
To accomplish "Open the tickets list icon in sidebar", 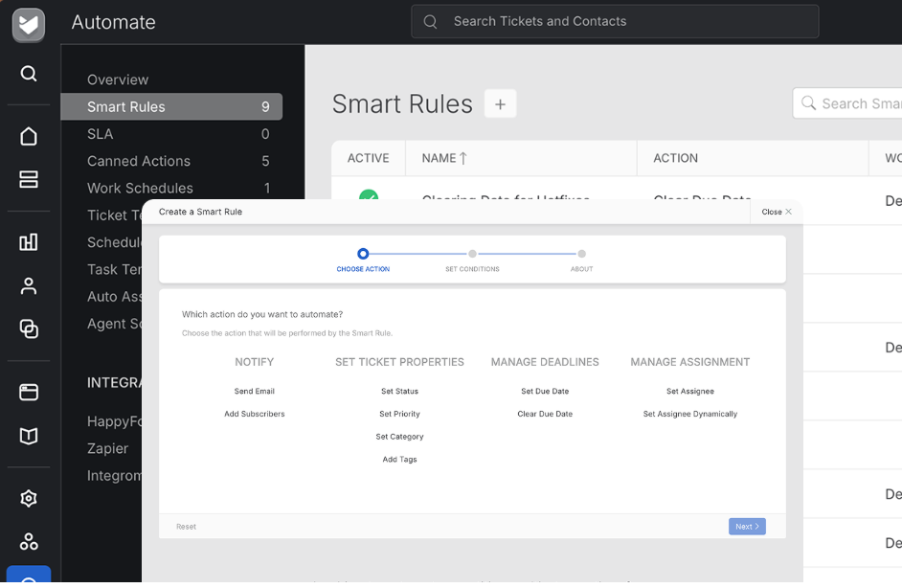I will (x=28, y=179).
